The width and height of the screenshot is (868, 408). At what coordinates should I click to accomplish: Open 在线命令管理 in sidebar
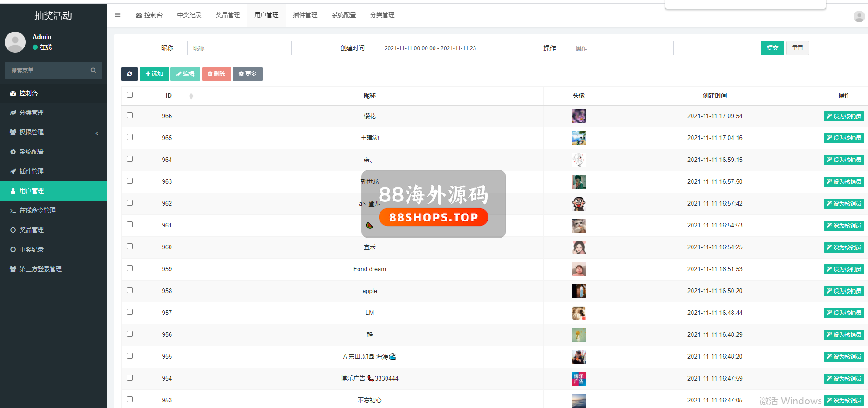37,210
